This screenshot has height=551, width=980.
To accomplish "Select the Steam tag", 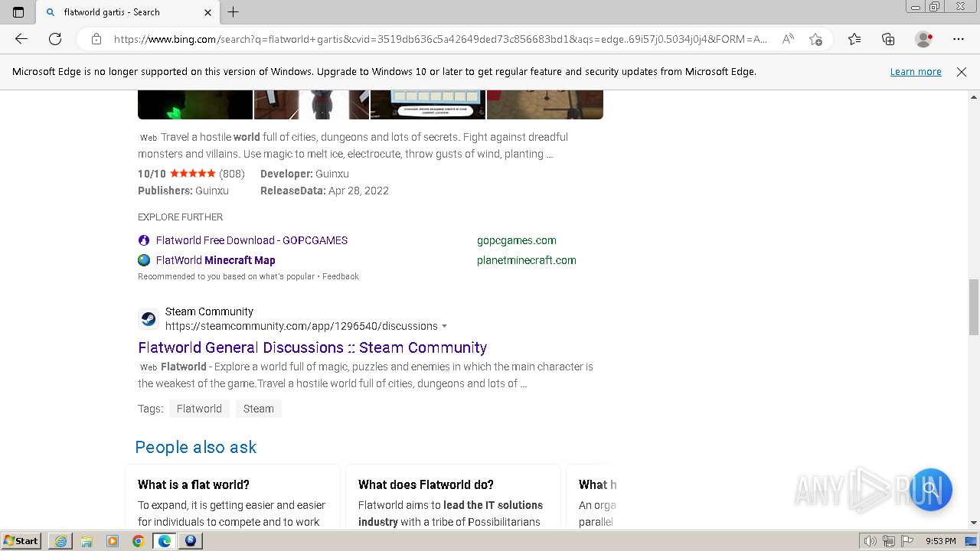I will (x=259, y=409).
